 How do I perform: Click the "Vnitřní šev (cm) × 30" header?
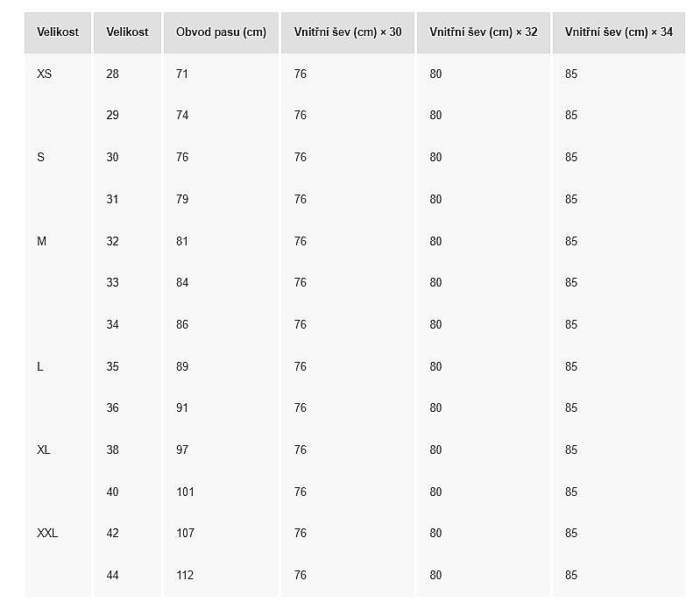pos(348,32)
